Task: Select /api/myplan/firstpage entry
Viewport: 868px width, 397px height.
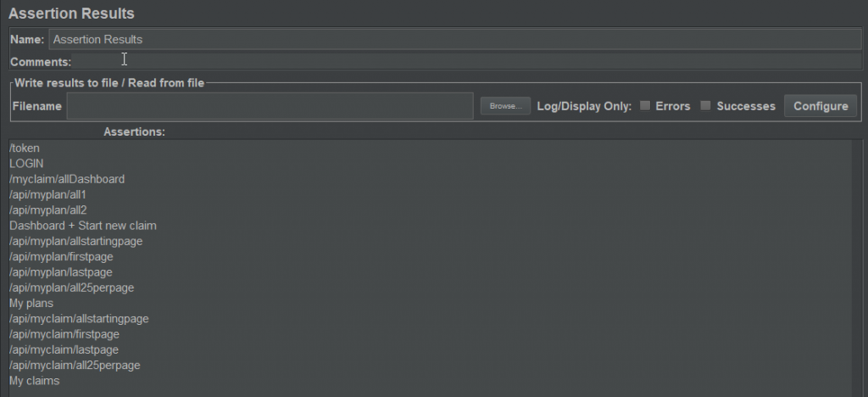Action: [61, 257]
